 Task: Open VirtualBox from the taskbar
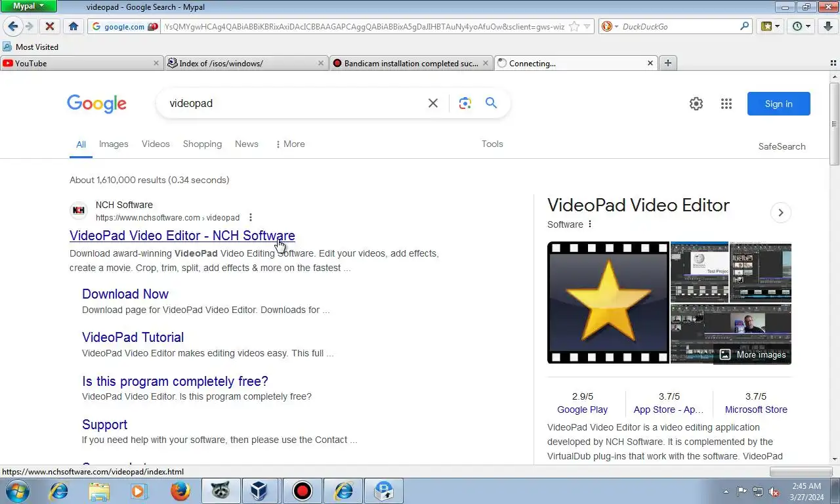(x=261, y=491)
